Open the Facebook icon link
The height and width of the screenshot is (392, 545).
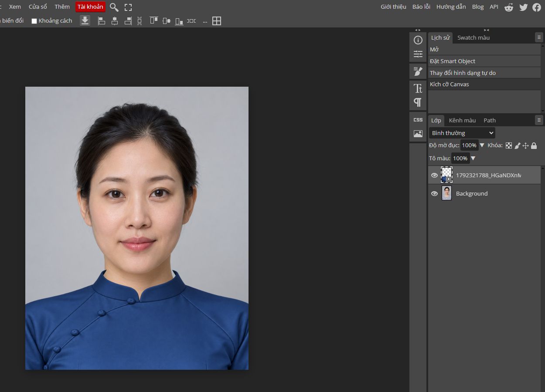537,7
